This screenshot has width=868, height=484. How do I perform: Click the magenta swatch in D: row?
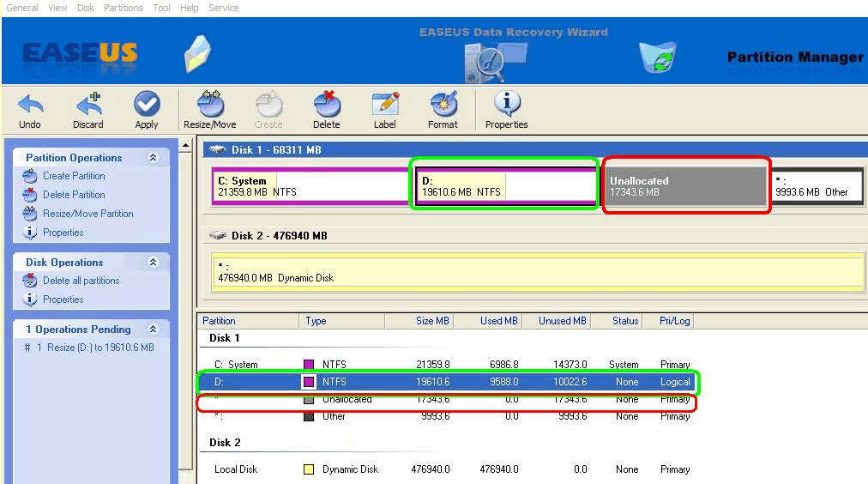309,382
